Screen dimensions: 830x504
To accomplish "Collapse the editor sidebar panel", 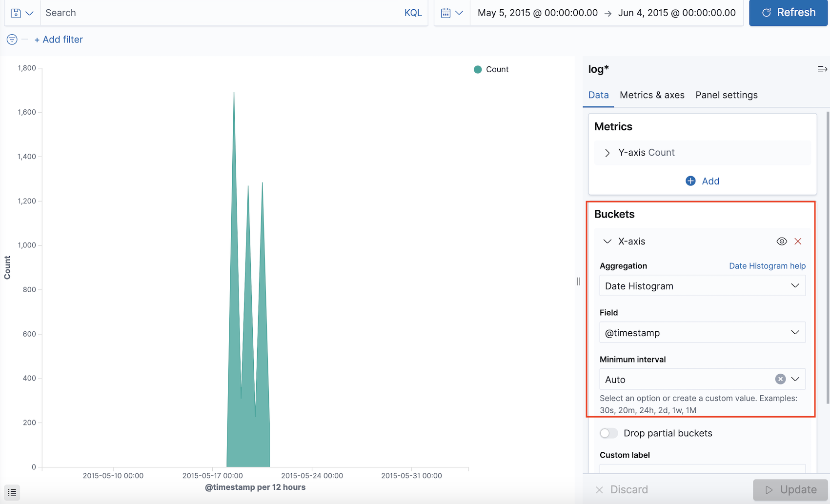I will tap(822, 69).
